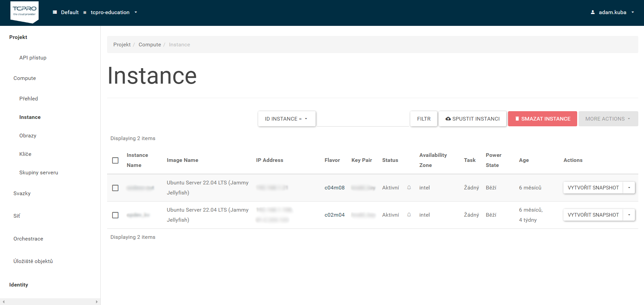
Task: Click the bell icon in the c02m04 row
Action: [409, 215]
